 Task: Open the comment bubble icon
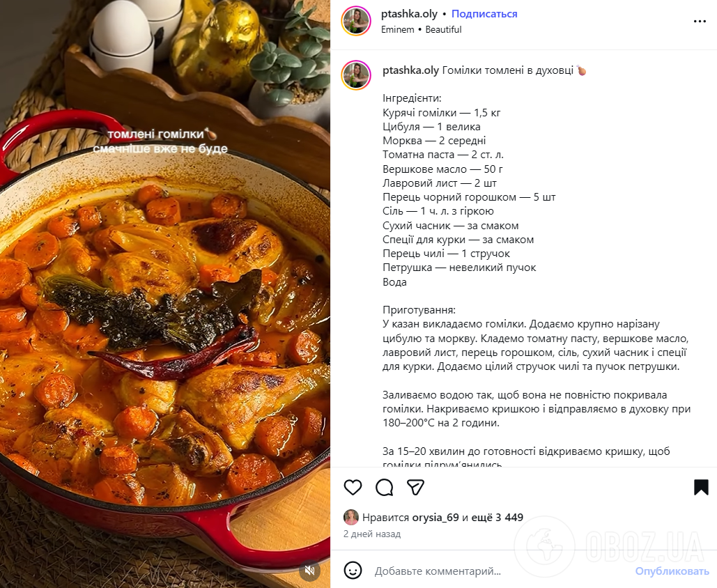click(384, 488)
